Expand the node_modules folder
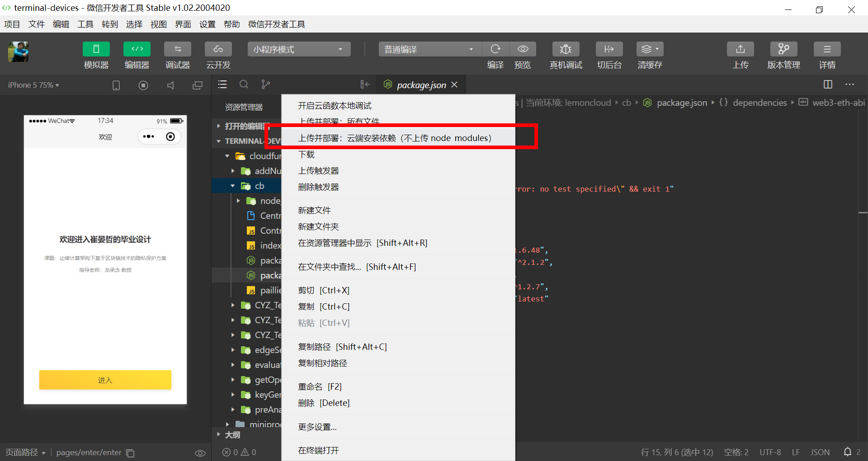Screen dimensions: 868x461 pos(238,201)
